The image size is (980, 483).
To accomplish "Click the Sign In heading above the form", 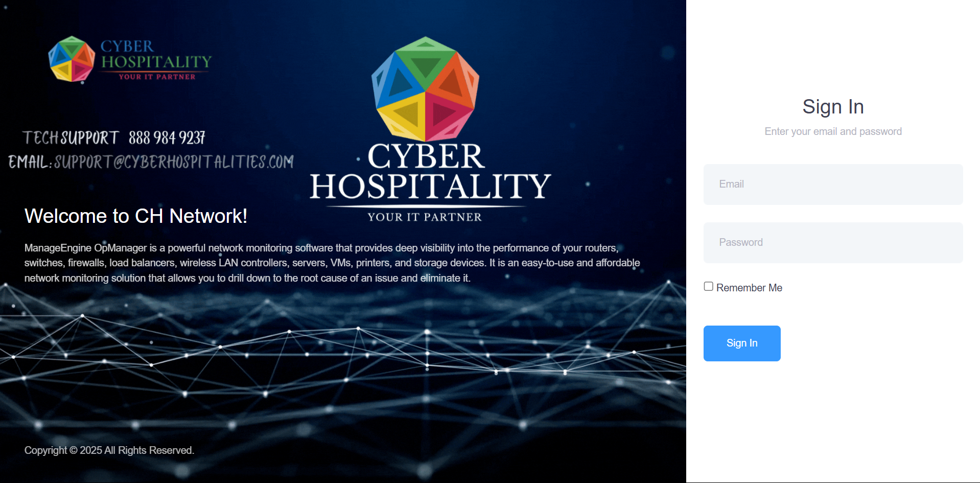I will pyautogui.click(x=833, y=107).
